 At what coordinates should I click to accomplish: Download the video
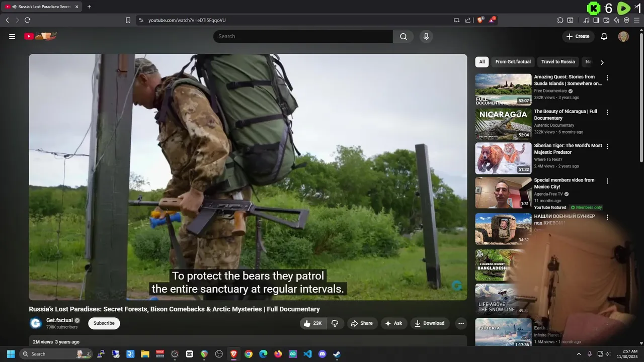point(430,323)
